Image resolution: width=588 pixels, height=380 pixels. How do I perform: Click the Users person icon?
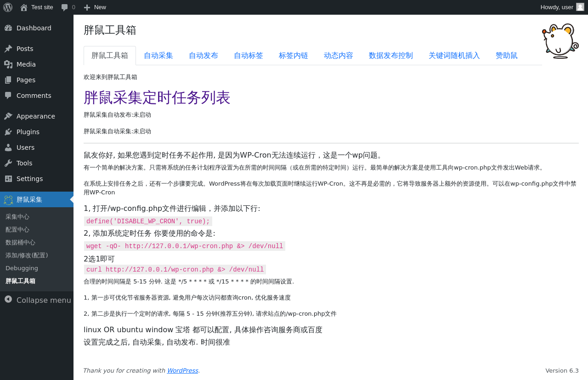8,147
